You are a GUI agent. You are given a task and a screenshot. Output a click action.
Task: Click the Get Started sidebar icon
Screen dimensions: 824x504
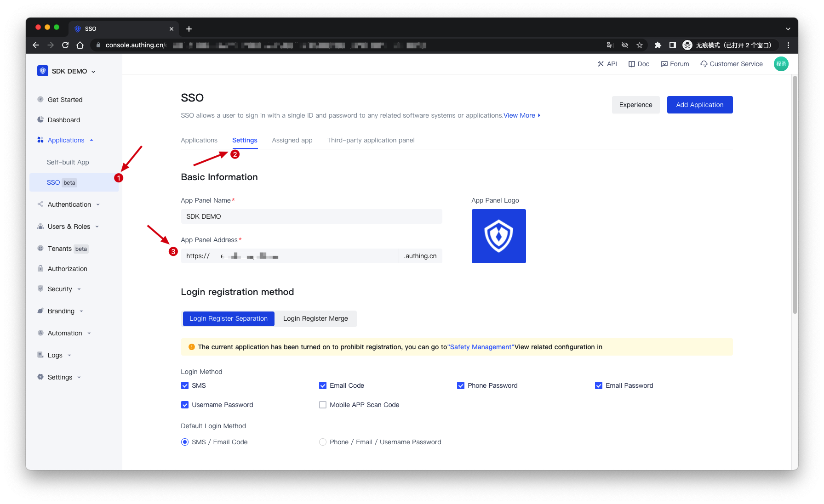[40, 99]
